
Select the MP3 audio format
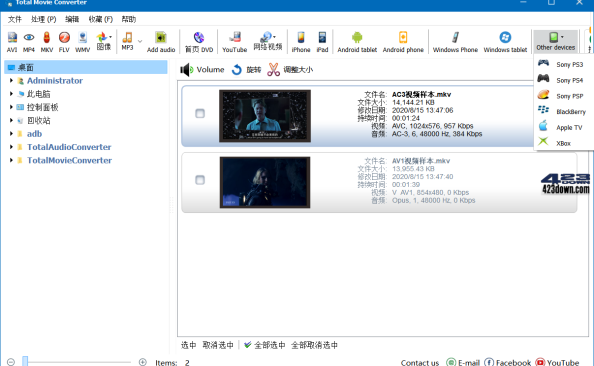(x=127, y=41)
